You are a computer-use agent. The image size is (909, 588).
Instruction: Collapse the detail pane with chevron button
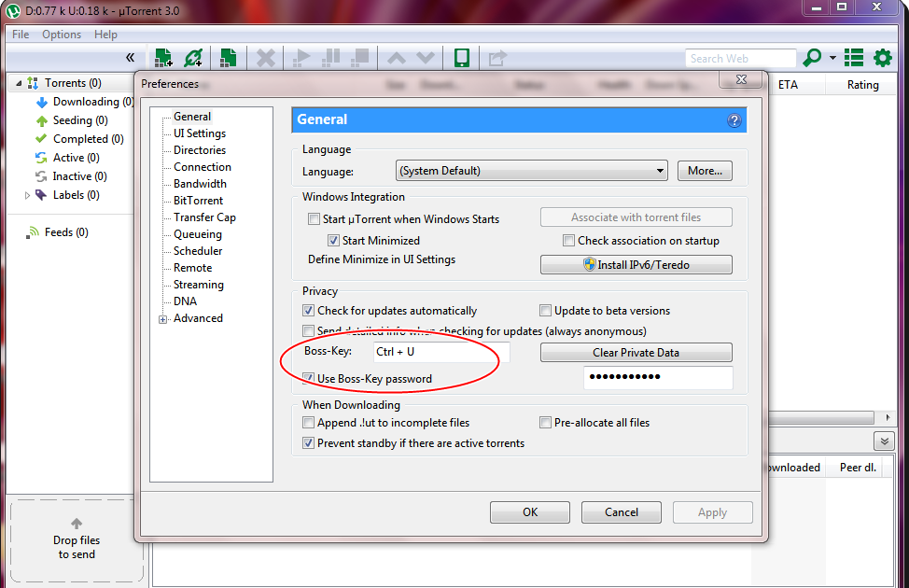(884, 441)
